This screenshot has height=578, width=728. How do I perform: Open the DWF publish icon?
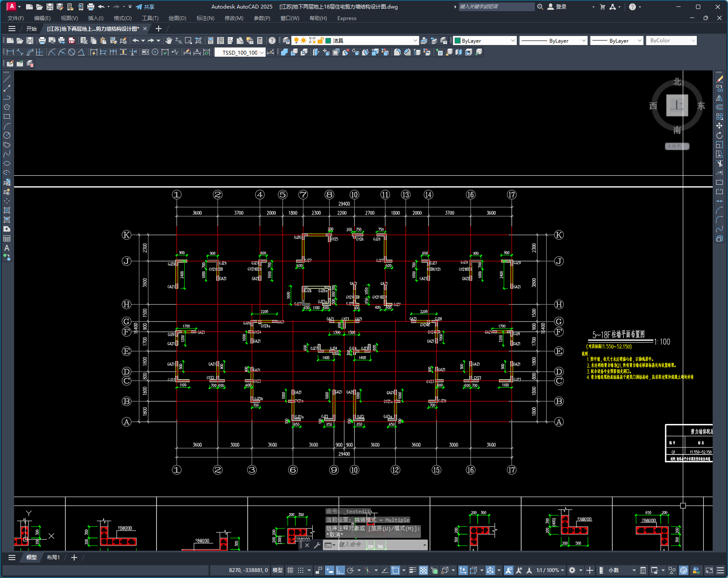(72, 41)
